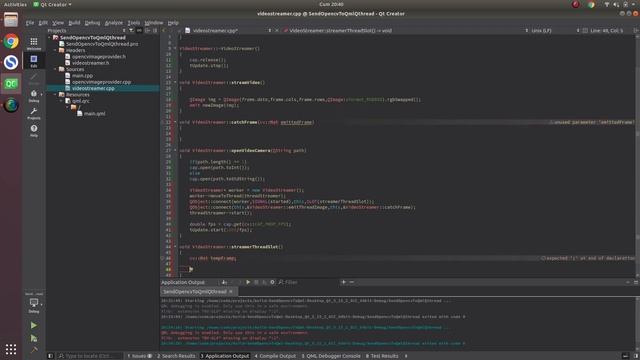This screenshot has height=360, width=640.
Task: Open the globe application in the dock
Action: point(11,105)
